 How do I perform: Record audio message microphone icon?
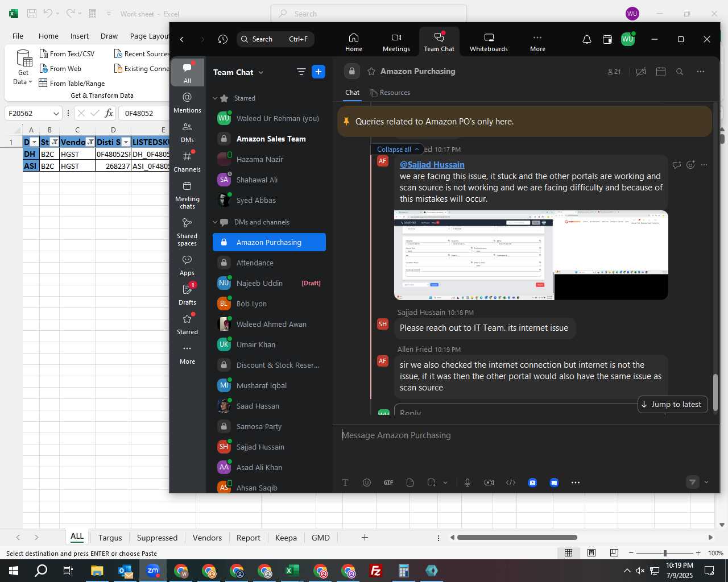pyautogui.click(x=468, y=483)
